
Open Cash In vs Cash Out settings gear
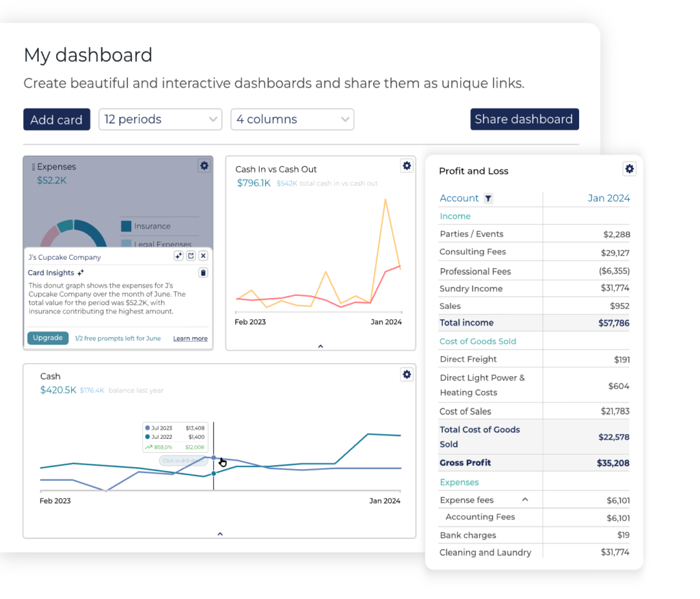(407, 165)
